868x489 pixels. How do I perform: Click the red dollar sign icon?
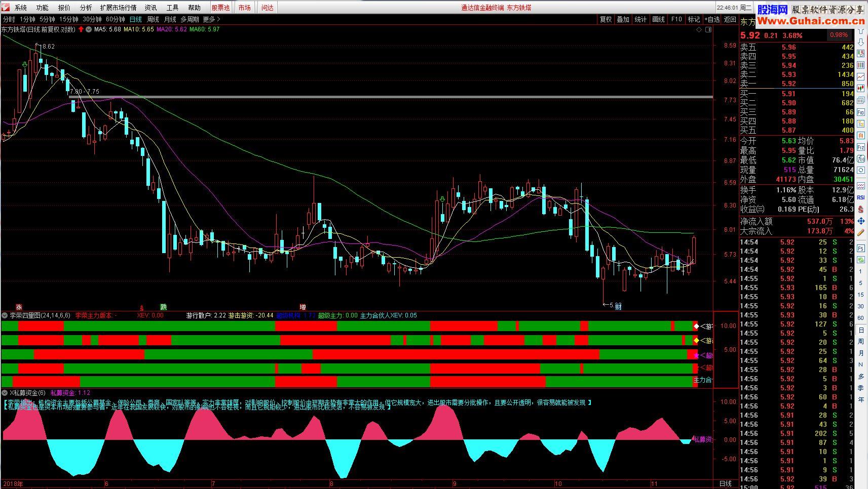tap(860, 209)
